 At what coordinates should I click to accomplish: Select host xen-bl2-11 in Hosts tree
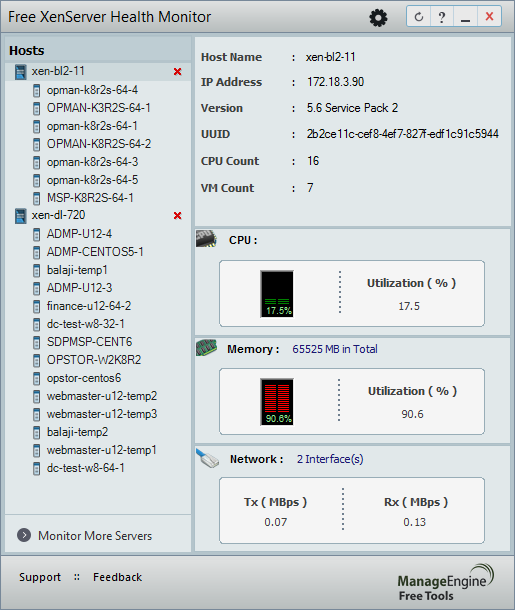(x=58, y=71)
